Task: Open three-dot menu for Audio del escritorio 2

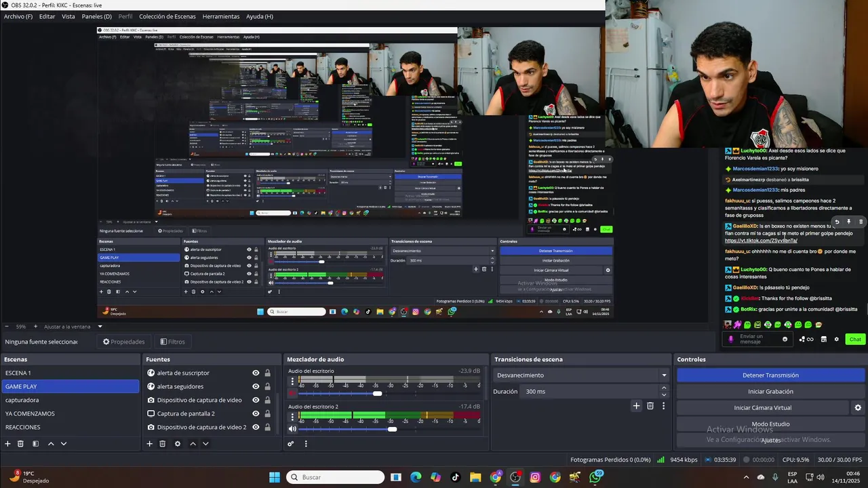Action: point(292,416)
